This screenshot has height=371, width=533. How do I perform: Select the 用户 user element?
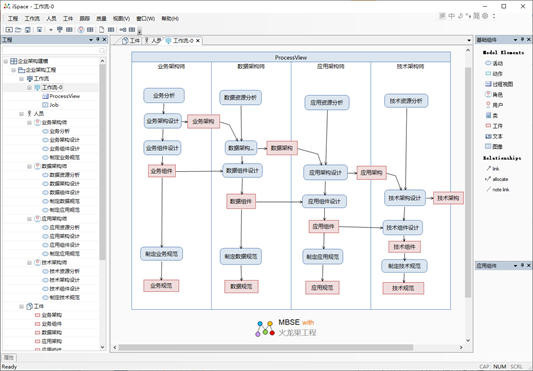point(494,105)
